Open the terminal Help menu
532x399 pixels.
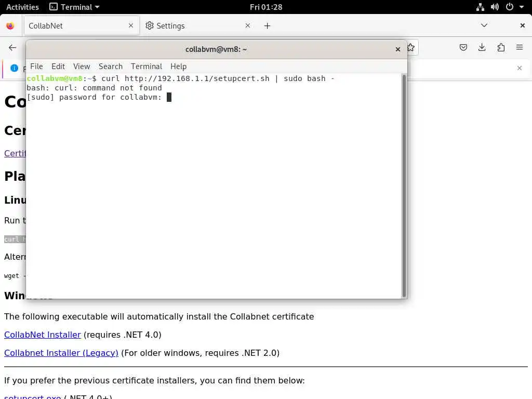pos(179,66)
